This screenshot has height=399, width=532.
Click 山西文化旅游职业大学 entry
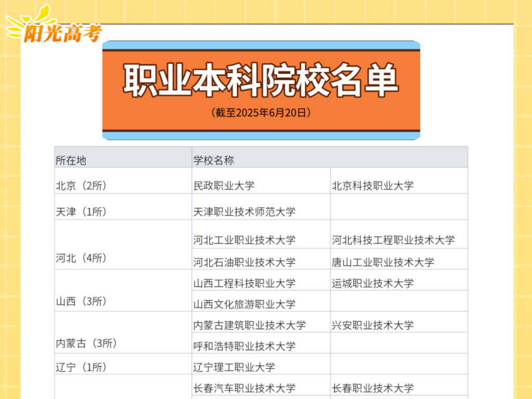(x=244, y=304)
